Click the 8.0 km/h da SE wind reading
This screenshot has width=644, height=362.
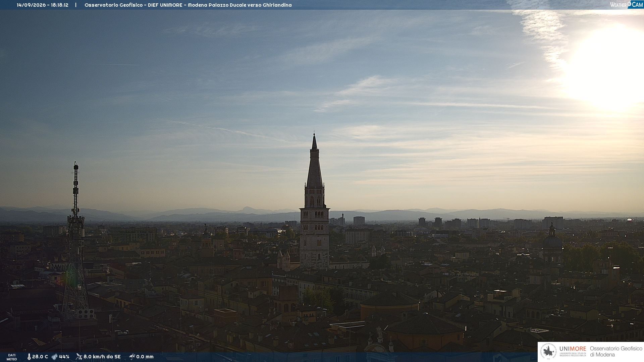tap(102, 357)
